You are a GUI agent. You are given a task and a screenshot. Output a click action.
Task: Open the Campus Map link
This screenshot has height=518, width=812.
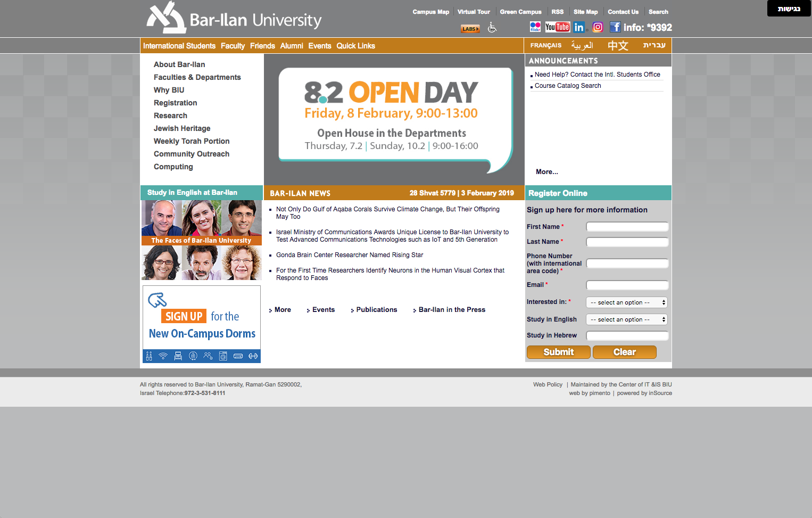(x=431, y=12)
